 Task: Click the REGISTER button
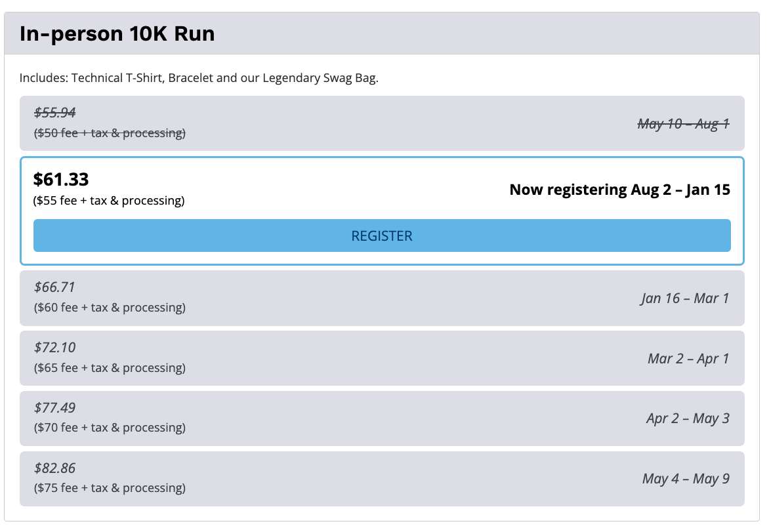[382, 235]
